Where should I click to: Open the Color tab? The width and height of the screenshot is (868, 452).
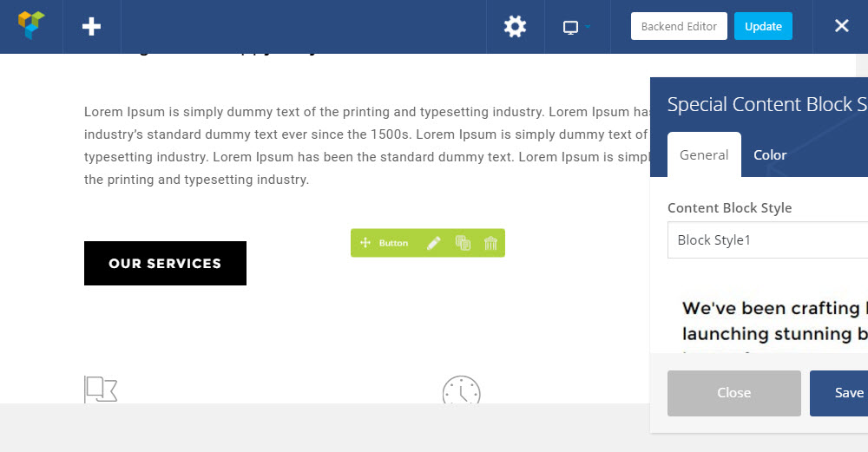coord(770,154)
